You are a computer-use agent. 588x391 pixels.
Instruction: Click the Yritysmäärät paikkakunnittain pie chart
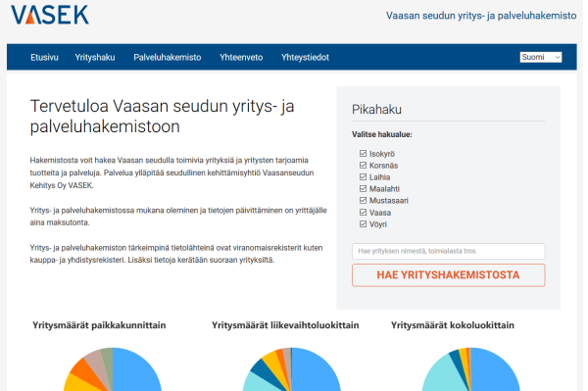point(112,369)
